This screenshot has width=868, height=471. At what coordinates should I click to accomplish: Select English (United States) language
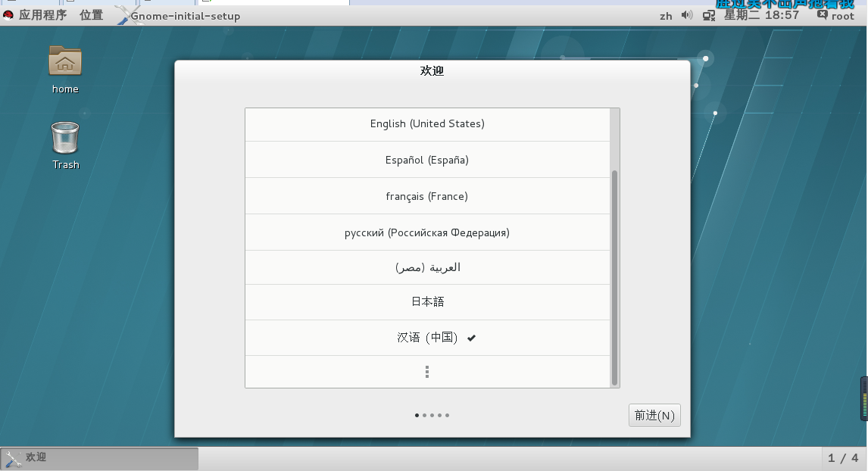click(x=427, y=124)
